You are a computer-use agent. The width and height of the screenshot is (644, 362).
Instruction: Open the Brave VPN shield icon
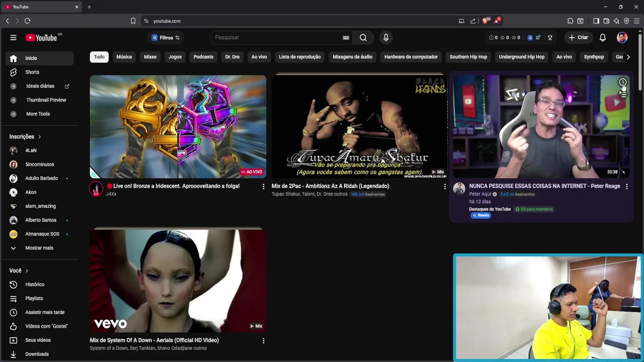click(x=626, y=21)
